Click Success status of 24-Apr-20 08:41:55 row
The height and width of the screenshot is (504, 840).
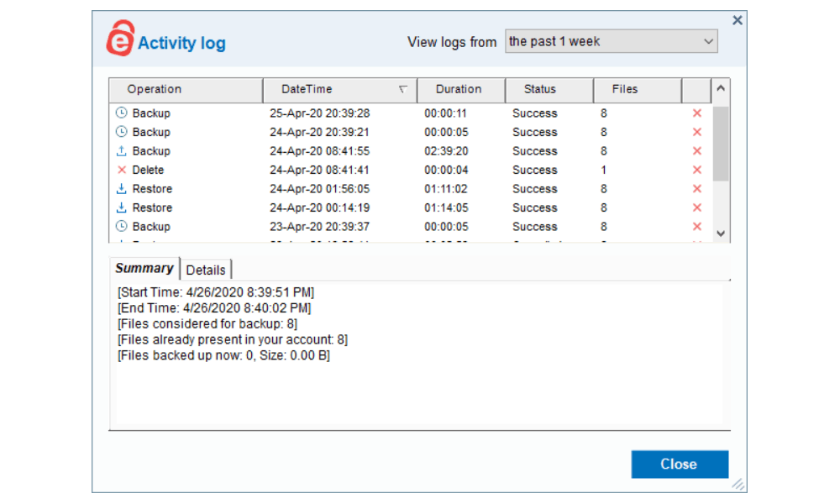(534, 151)
